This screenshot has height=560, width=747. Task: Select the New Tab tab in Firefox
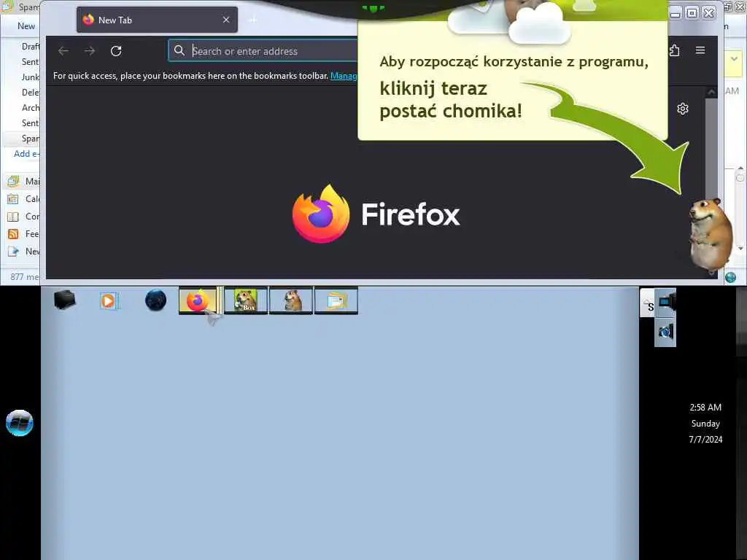click(x=157, y=20)
